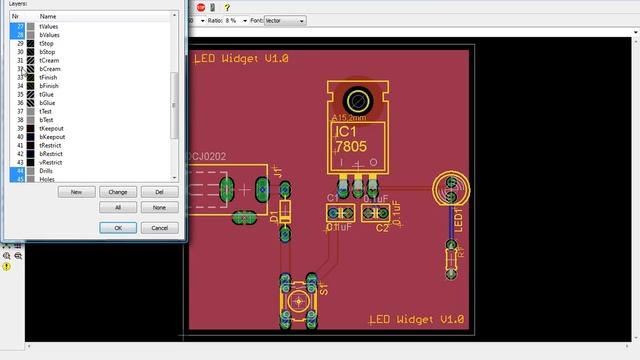Click the S1 switch center pad

(x=299, y=302)
